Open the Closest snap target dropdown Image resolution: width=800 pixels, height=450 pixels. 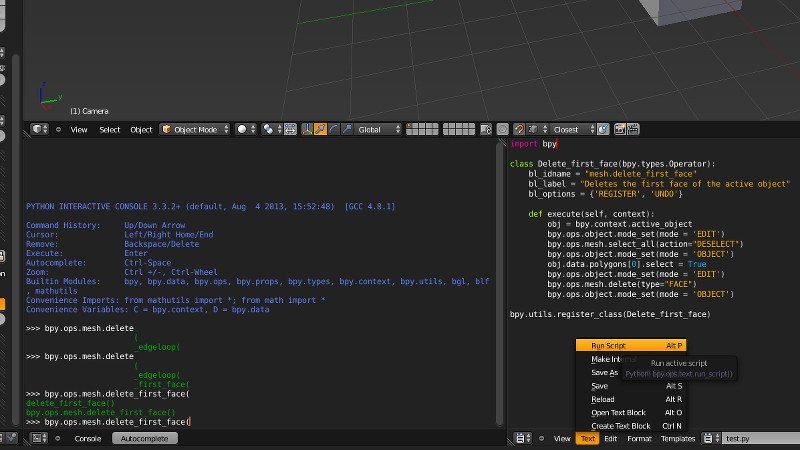(x=573, y=130)
